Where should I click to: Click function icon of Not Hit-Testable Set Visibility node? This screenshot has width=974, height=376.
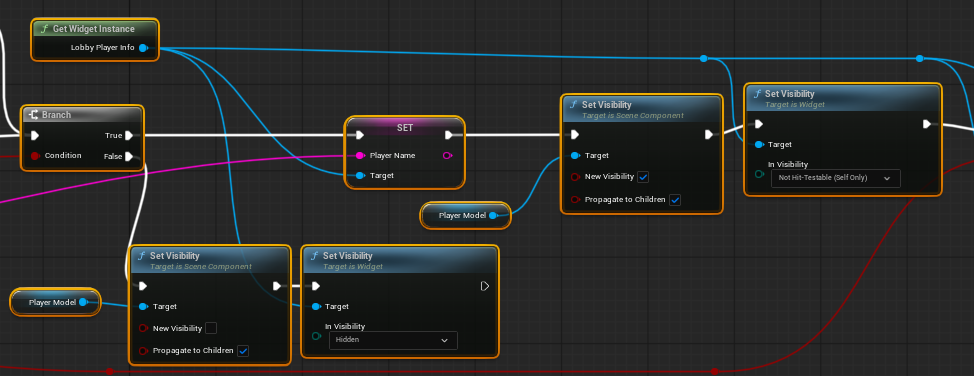(757, 94)
